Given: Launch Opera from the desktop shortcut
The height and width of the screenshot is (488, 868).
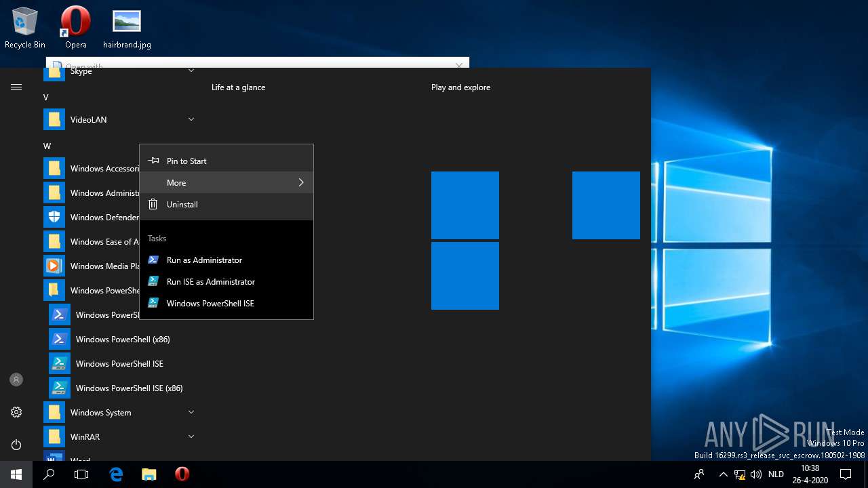Looking at the screenshot, I should [x=76, y=28].
